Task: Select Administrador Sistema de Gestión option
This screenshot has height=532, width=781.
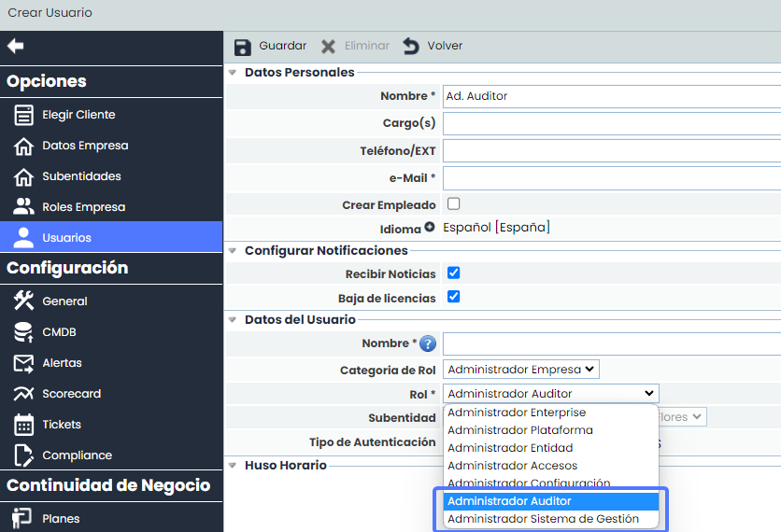Action: (x=543, y=519)
